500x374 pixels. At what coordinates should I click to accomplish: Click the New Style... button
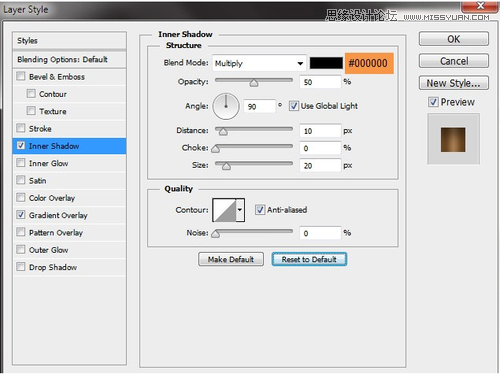(454, 83)
